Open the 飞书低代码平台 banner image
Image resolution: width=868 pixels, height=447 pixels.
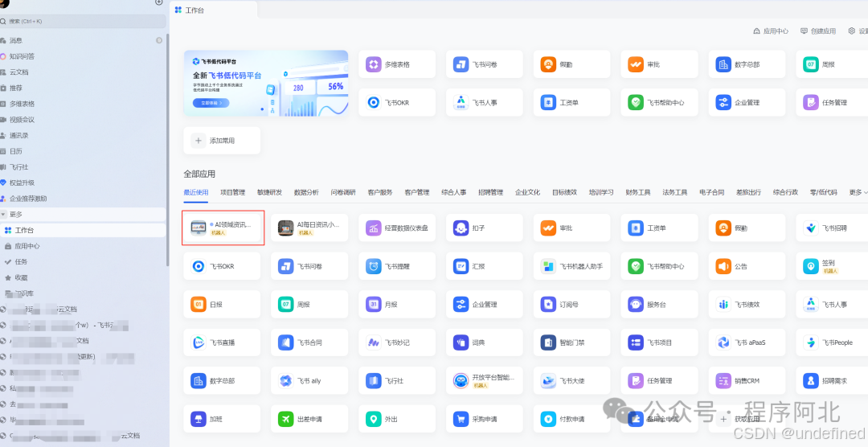point(266,83)
